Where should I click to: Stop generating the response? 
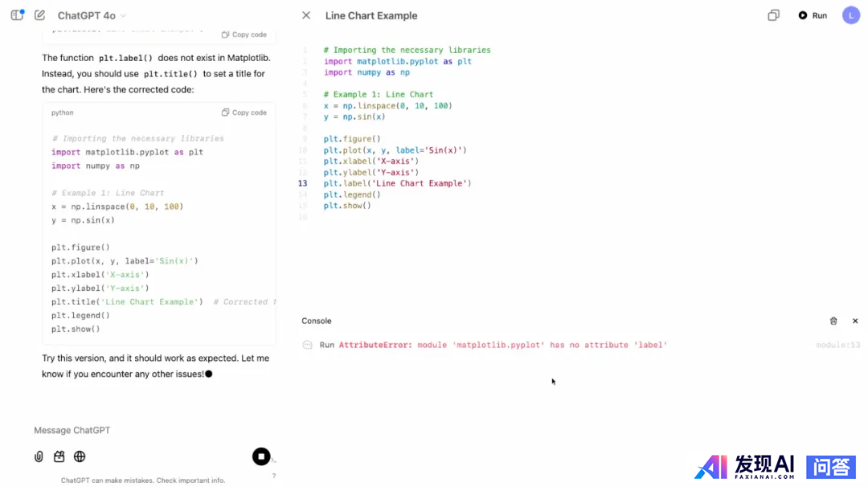click(x=261, y=456)
